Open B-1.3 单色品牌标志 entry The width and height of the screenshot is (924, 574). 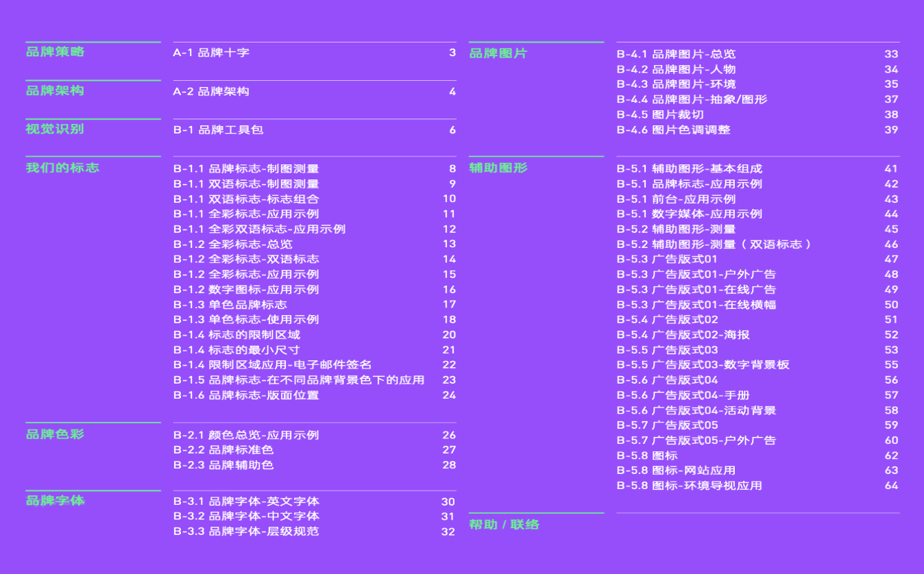tap(230, 304)
